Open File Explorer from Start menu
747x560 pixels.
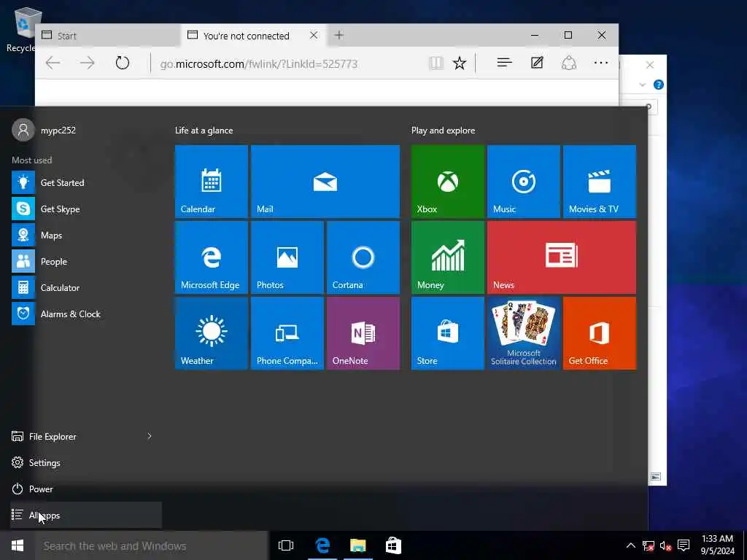pos(53,436)
